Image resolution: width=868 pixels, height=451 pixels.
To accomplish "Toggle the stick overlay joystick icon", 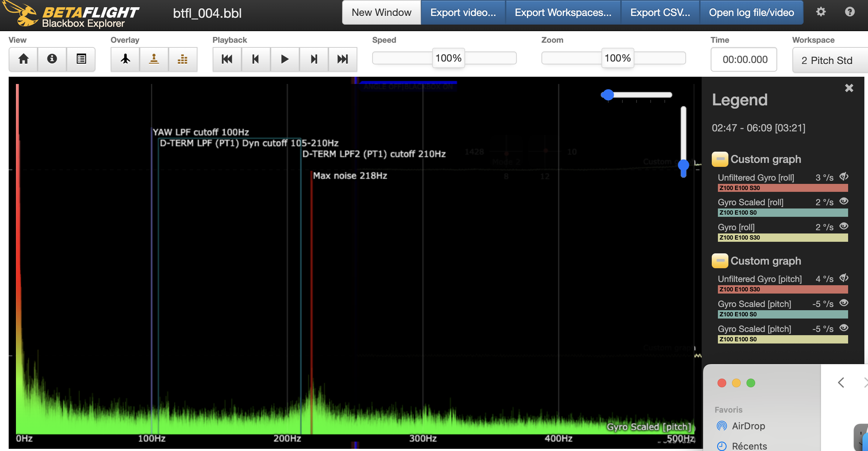I will click(154, 59).
